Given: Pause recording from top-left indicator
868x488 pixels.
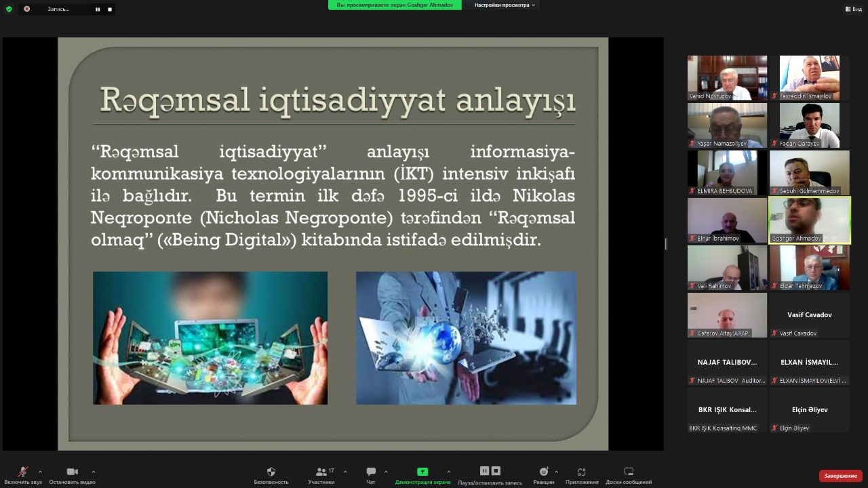Looking at the screenshot, I should coord(98,9).
